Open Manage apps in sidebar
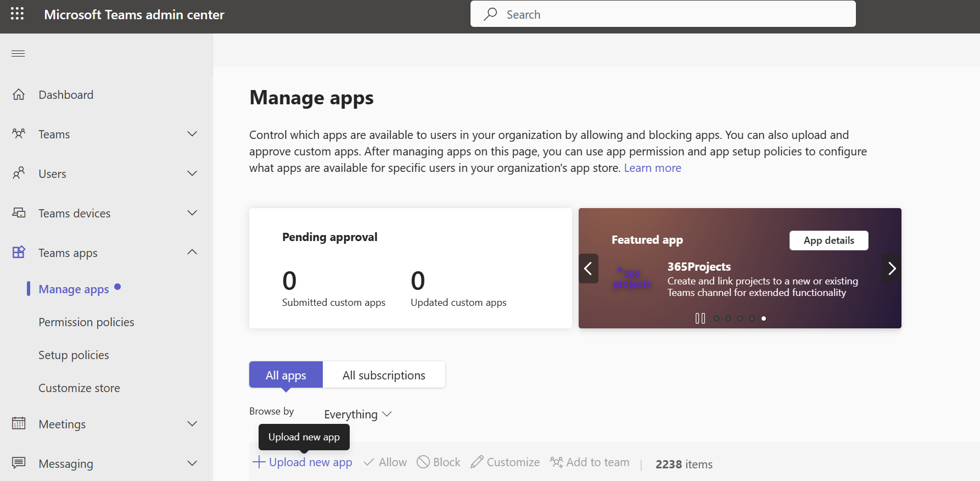 pos(74,289)
